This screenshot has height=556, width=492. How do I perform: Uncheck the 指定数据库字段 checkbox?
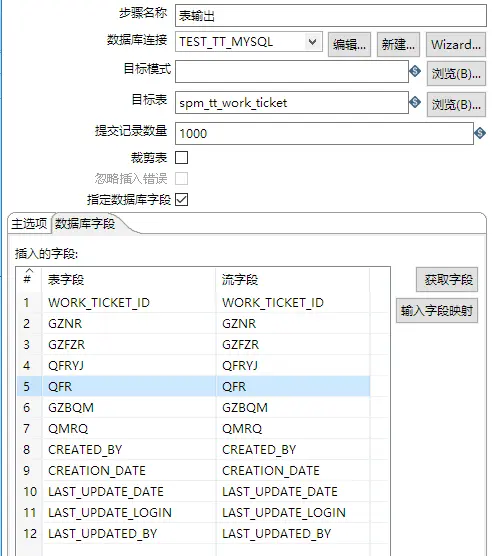point(181,199)
